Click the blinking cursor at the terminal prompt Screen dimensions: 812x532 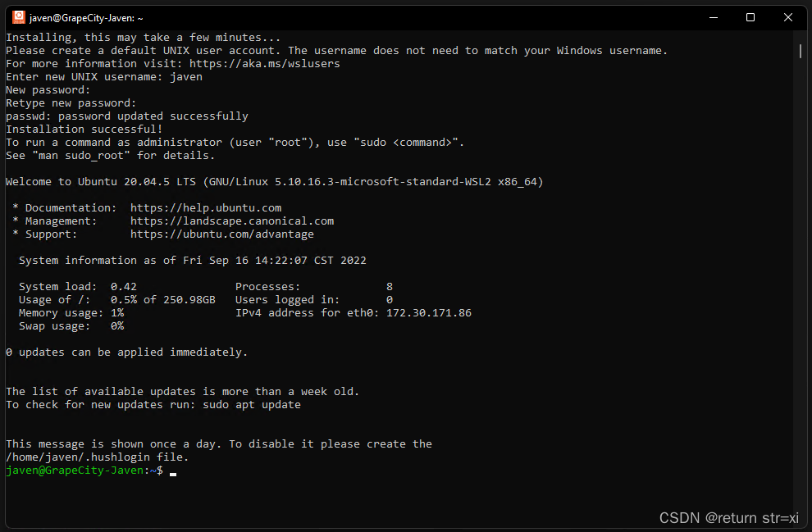coord(172,474)
